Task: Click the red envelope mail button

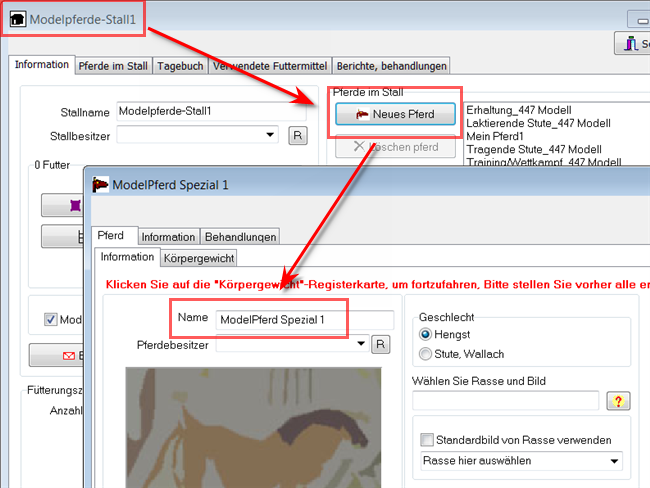Action: (x=56, y=355)
